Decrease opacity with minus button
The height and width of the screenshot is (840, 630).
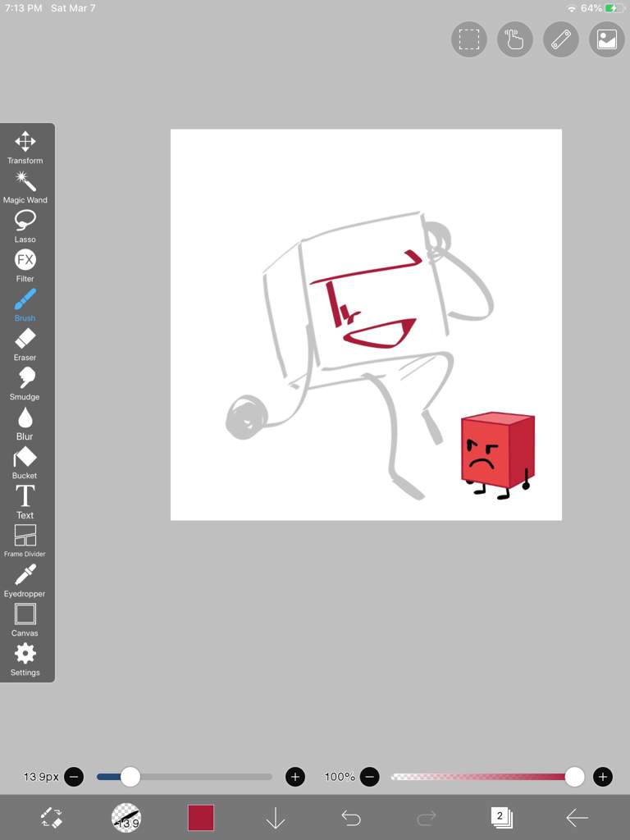tap(369, 776)
